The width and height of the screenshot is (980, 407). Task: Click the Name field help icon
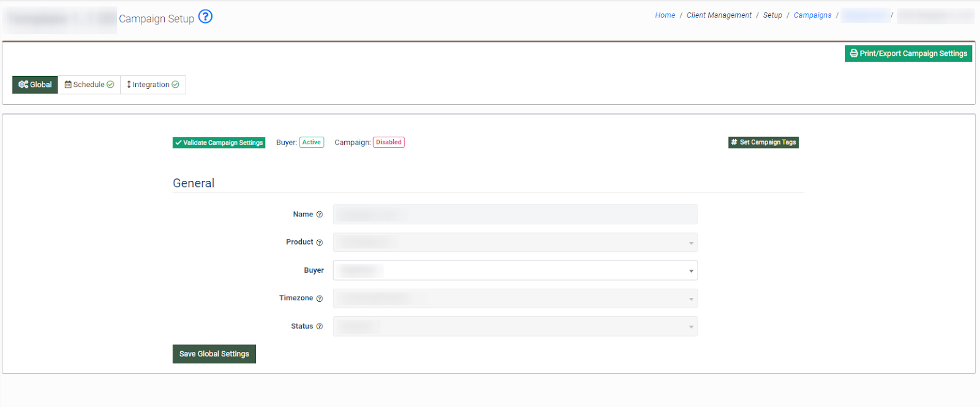coord(319,215)
